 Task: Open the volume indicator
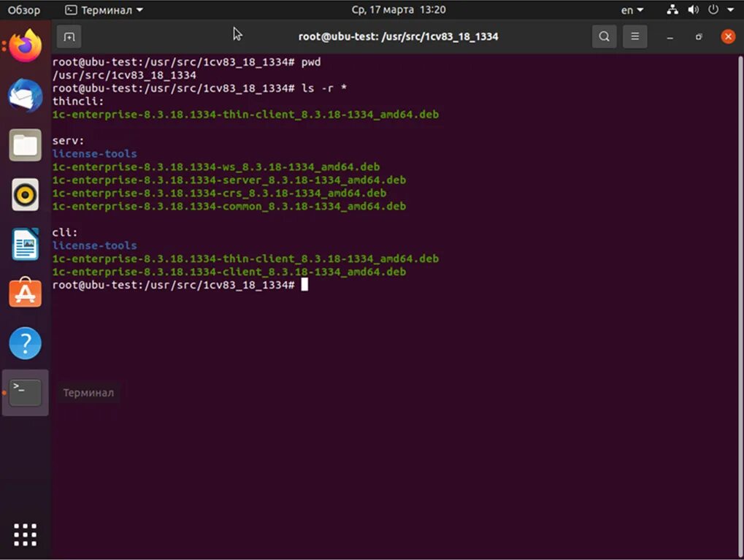[x=693, y=9]
